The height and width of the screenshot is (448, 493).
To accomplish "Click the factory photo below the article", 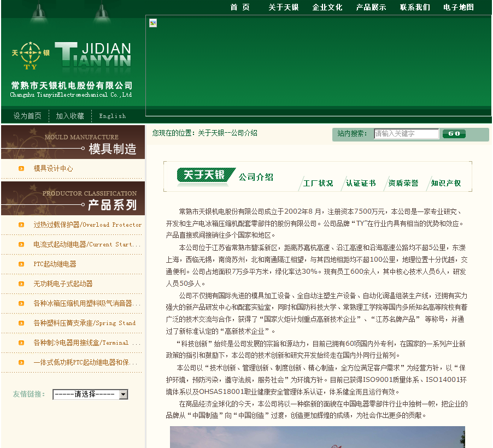I will 317,437.
